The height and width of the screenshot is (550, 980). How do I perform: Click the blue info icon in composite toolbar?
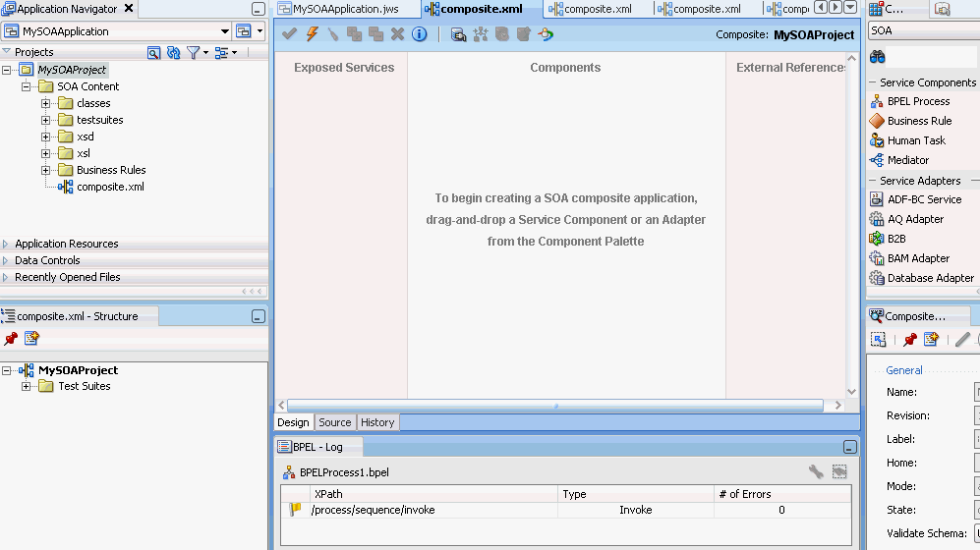[x=420, y=34]
